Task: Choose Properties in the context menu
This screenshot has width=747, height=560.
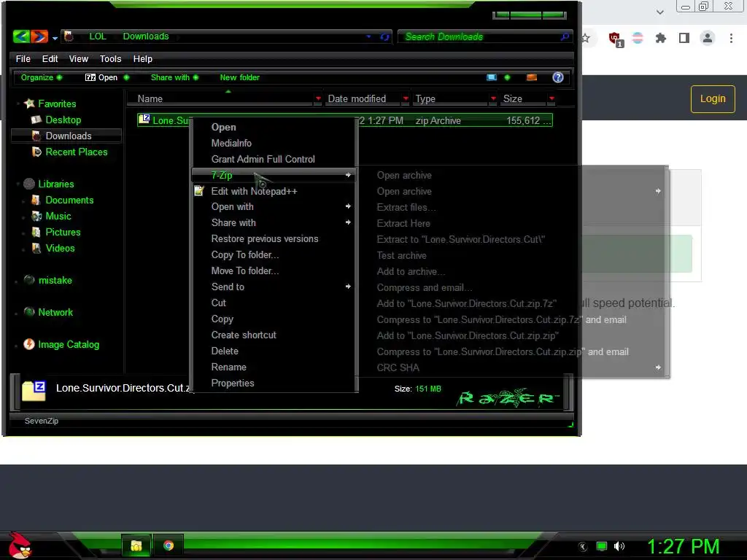Action: pos(233,383)
